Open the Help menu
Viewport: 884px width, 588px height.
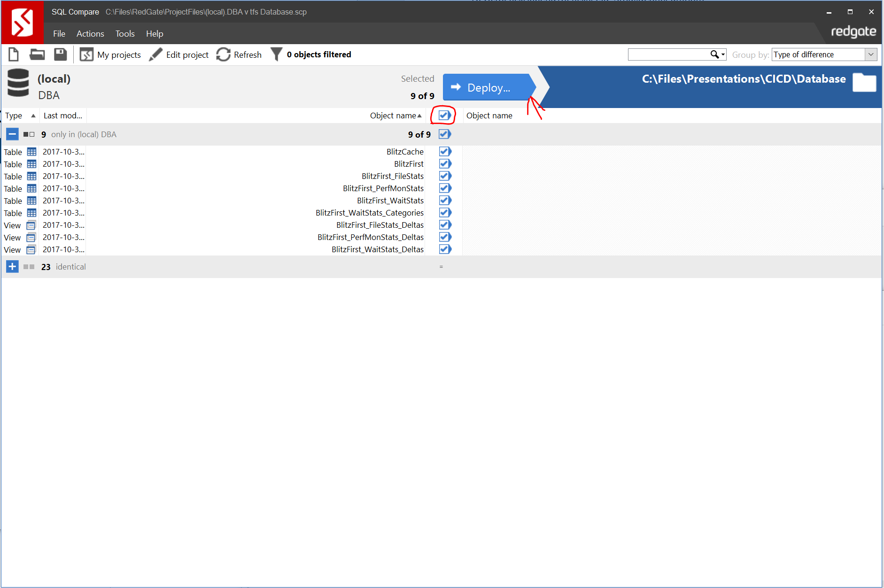coord(155,34)
